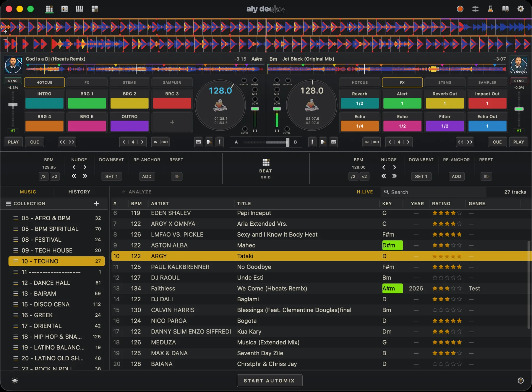Viewport: 532px width, 392px height.
Task: Toggle left deck loop IN
Action: pyautogui.click(x=156, y=142)
